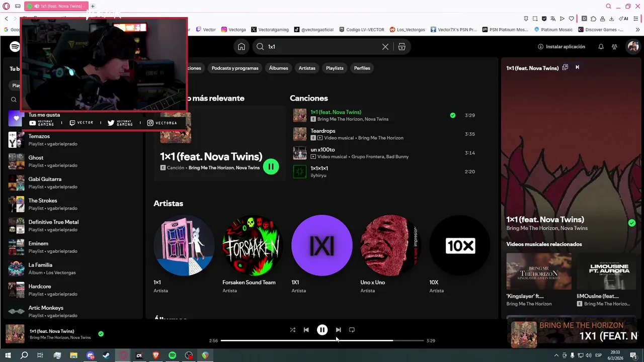
Task: Clear the search field with the X icon
Action: click(385, 47)
